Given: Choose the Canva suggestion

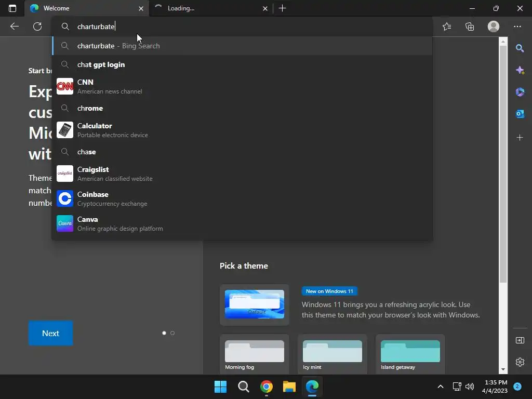Looking at the screenshot, I should pos(242,223).
